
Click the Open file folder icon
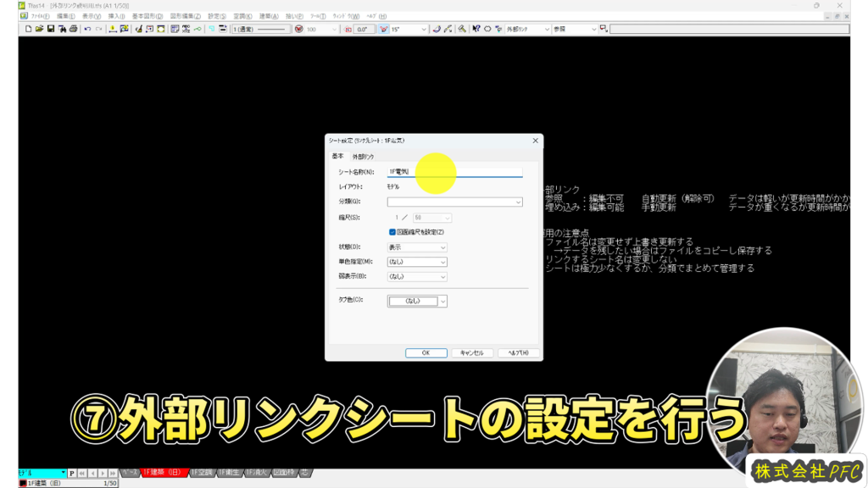point(39,29)
